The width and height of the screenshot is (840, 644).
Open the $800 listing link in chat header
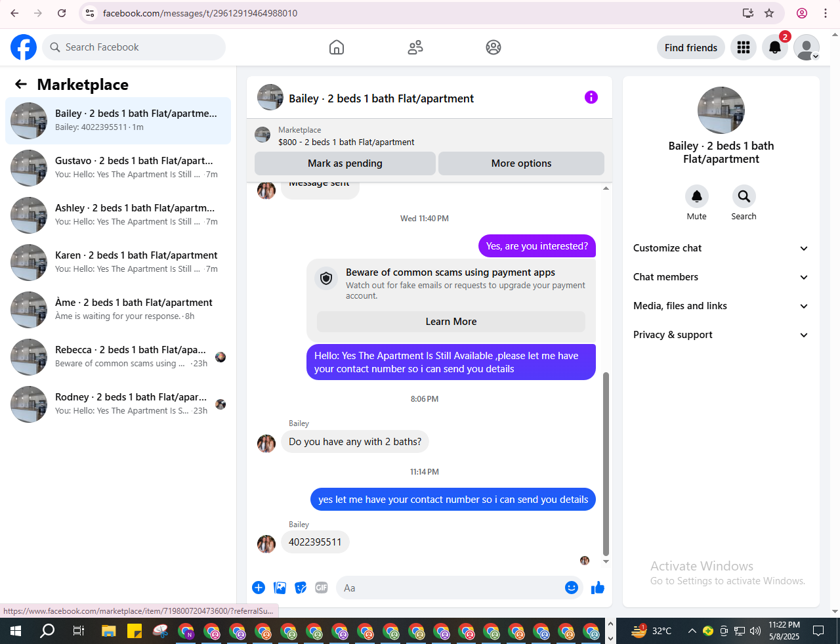[346, 142]
